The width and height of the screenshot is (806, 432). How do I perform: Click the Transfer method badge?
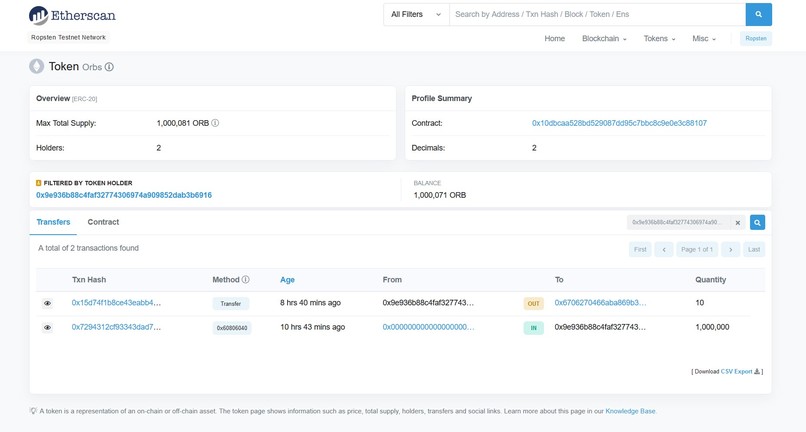(x=231, y=303)
